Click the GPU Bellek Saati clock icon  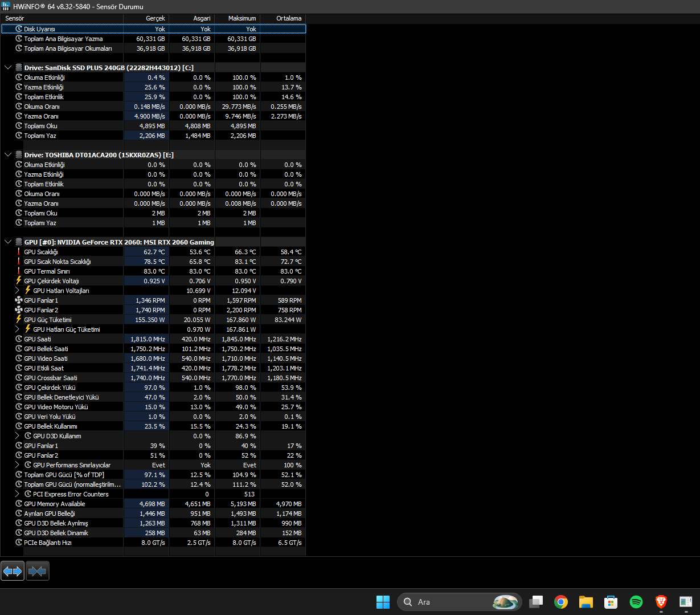[x=19, y=349]
